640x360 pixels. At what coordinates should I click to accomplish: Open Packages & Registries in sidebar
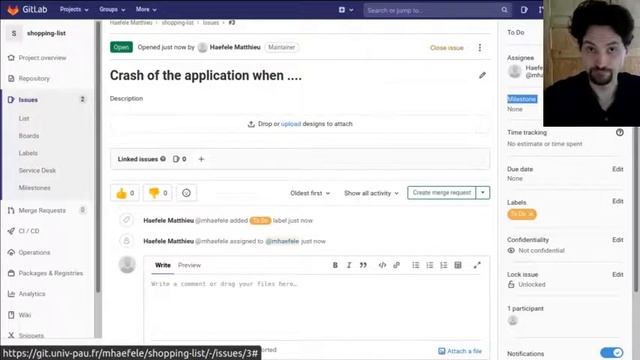coord(51,273)
